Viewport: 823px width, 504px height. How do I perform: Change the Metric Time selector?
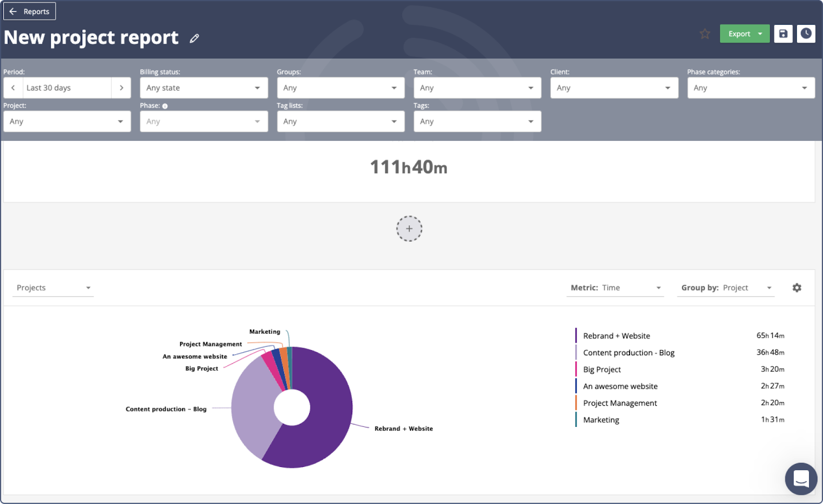(615, 288)
